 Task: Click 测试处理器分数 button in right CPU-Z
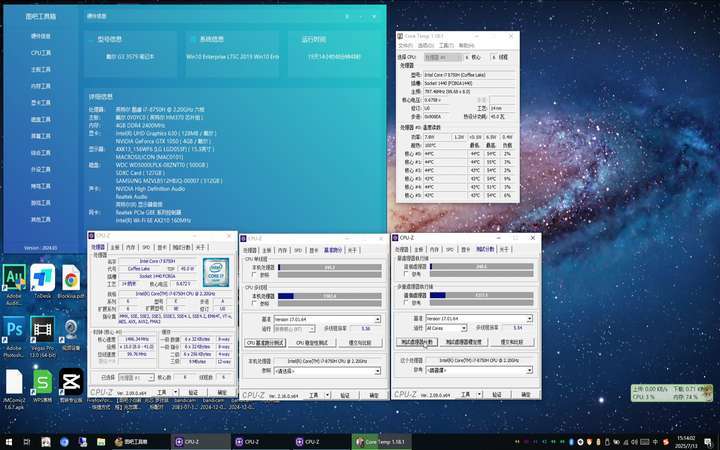click(x=417, y=342)
